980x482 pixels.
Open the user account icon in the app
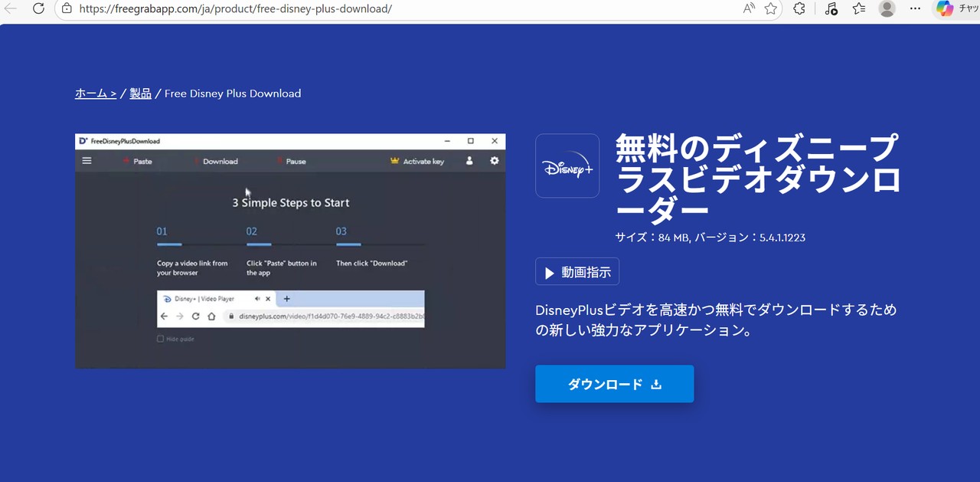coord(469,161)
